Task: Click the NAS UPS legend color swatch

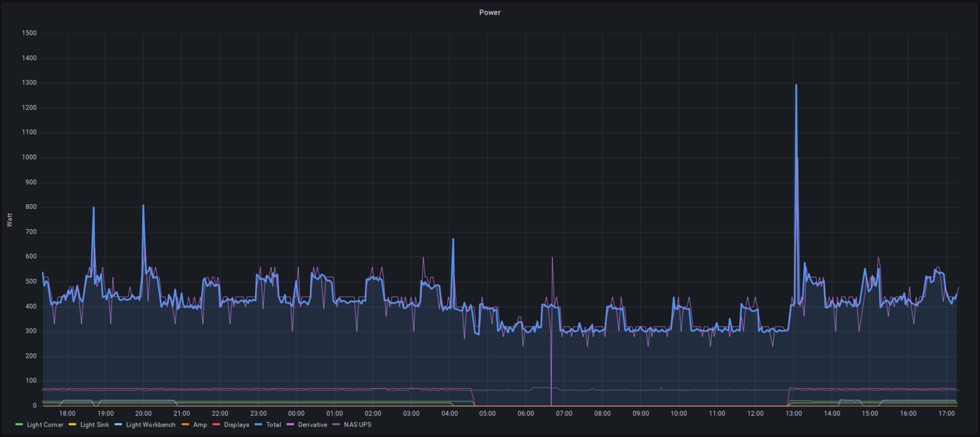Action: 336,425
